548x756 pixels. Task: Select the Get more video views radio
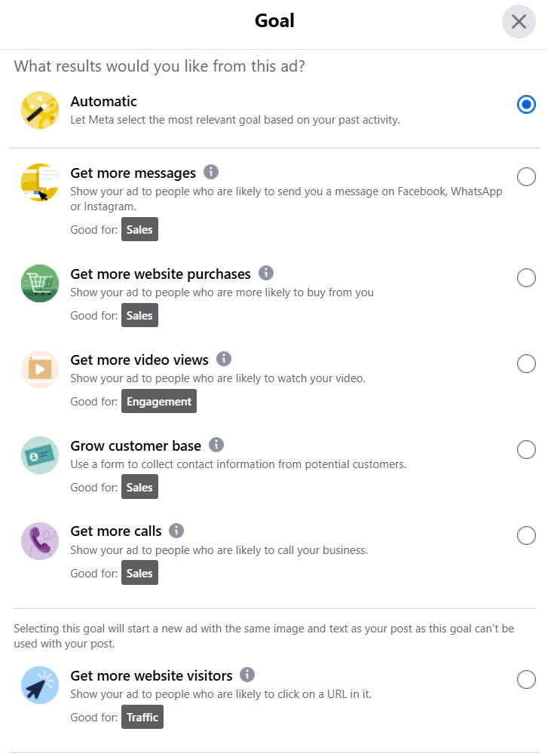(527, 364)
